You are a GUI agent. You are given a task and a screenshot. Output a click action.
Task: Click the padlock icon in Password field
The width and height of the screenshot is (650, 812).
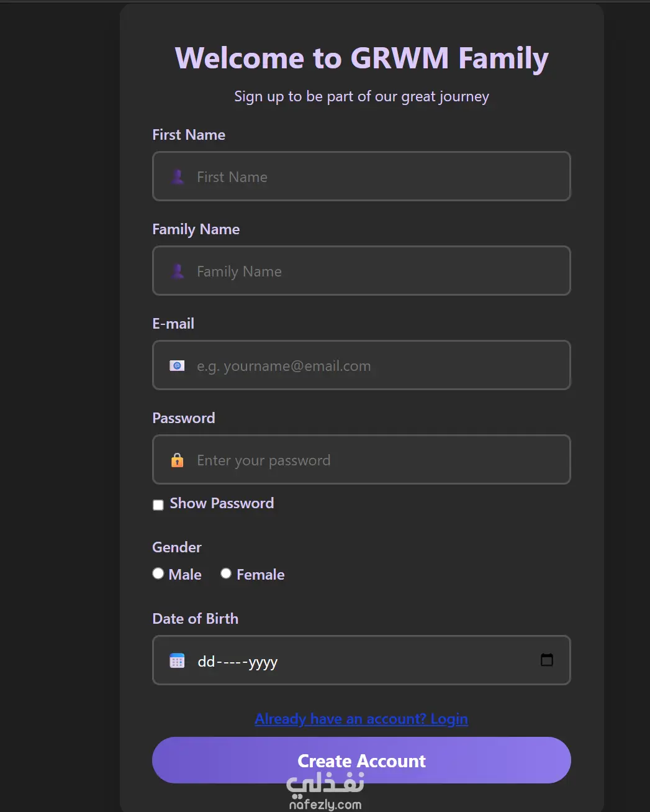point(177,460)
